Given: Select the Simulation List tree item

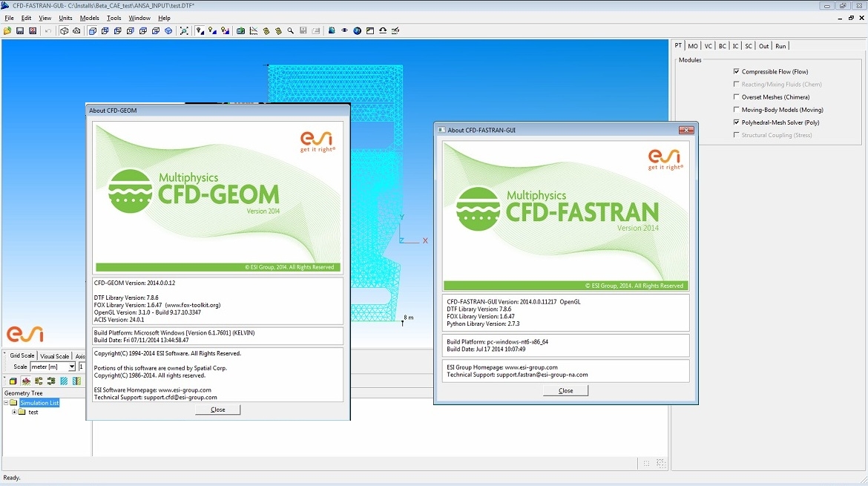Looking at the screenshot, I should pos(39,403).
